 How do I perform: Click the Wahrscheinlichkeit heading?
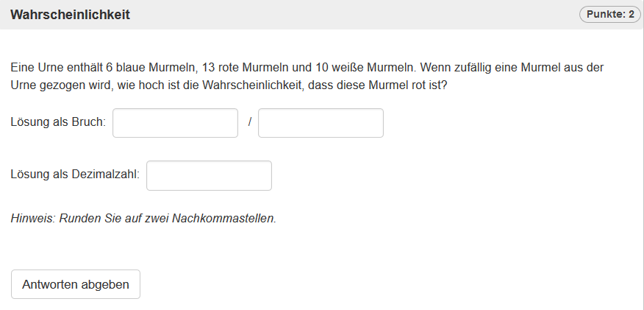click(x=70, y=15)
